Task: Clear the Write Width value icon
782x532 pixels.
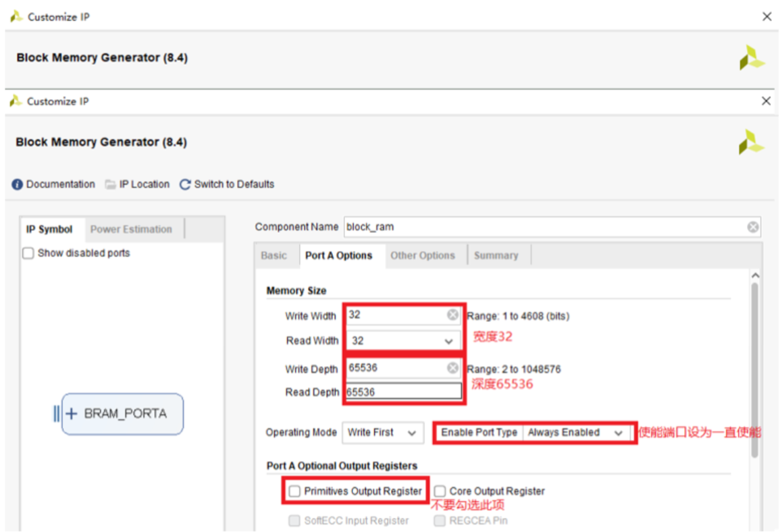Action: click(452, 315)
